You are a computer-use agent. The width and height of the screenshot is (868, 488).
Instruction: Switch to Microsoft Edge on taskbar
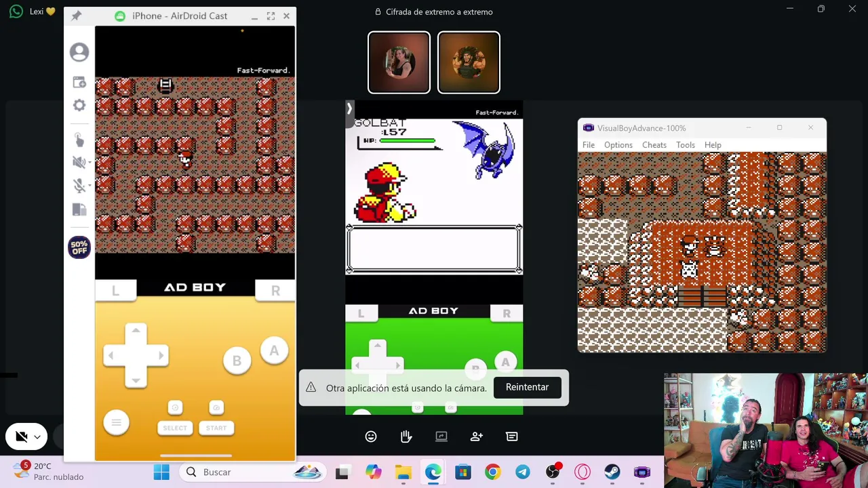click(x=433, y=472)
